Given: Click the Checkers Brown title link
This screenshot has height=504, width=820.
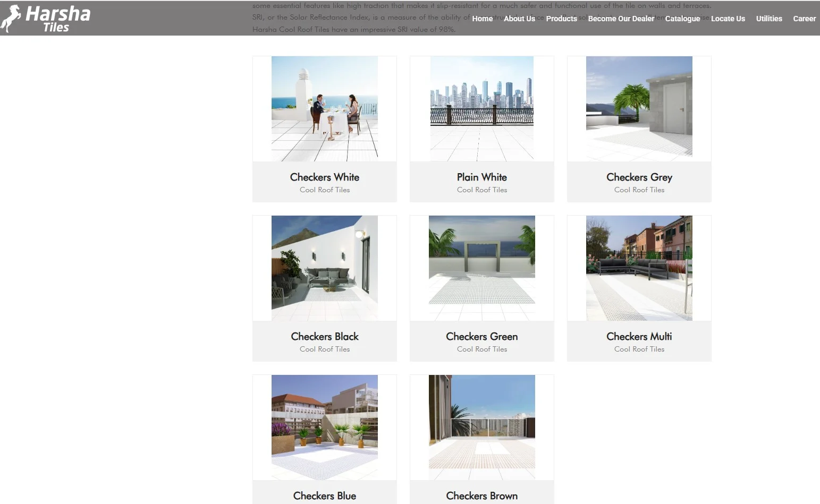Looking at the screenshot, I should [x=482, y=496].
